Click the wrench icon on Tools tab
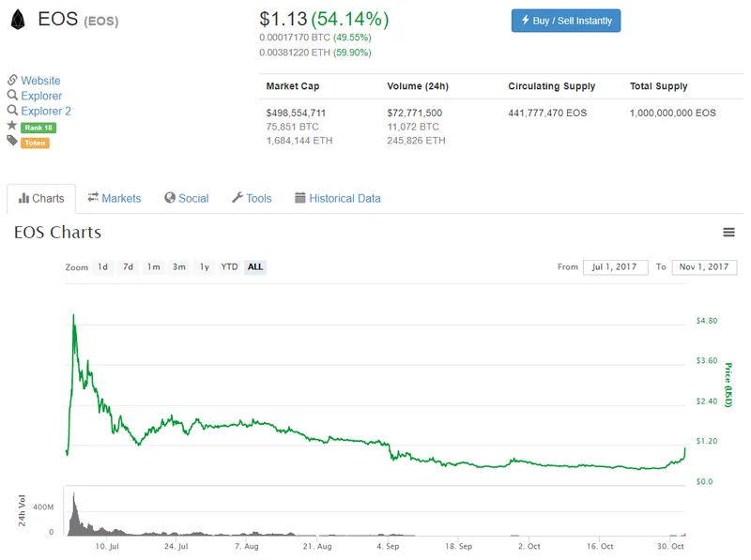 tap(238, 197)
